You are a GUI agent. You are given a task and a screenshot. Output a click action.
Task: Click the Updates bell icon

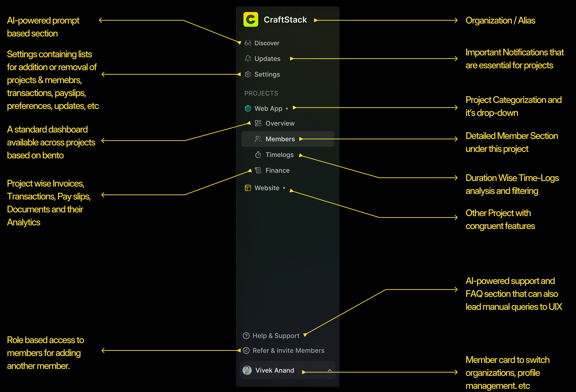click(x=248, y=58)
